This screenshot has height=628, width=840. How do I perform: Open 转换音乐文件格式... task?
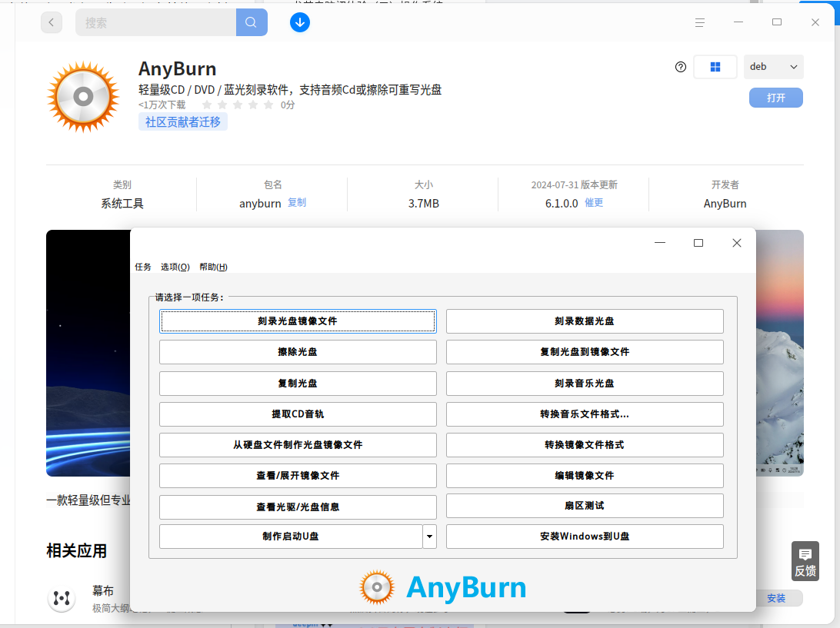coord(585,414)
